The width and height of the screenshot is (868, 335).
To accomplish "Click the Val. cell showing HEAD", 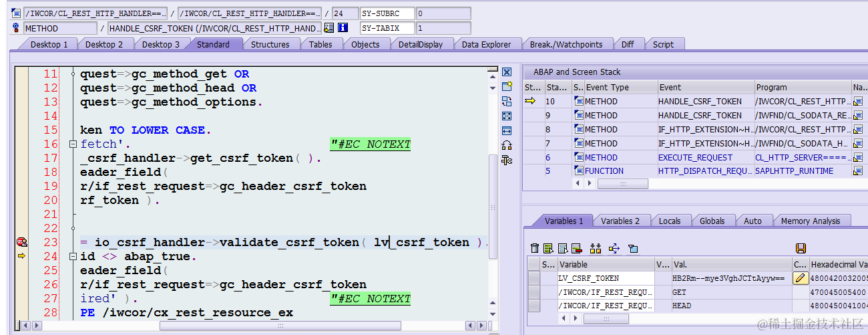I will [x=731, y=306].
